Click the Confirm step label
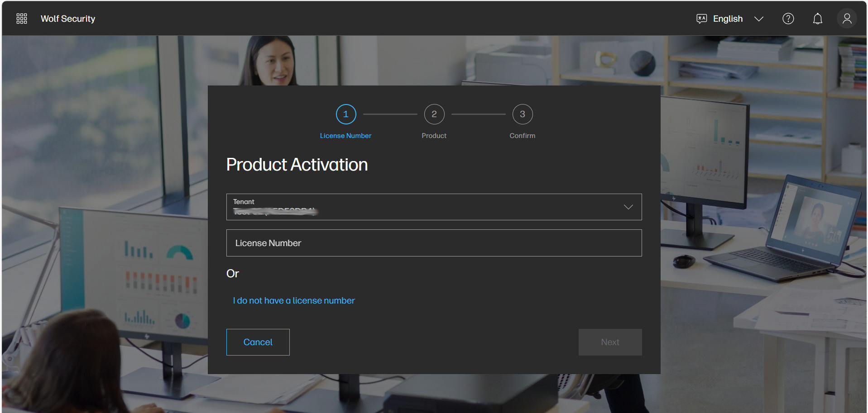Screen dimensions: 868x413 [522, 135]
